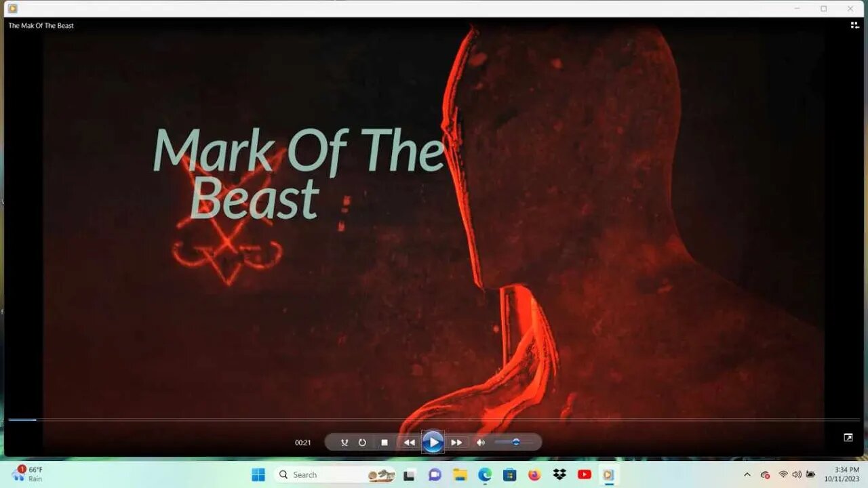The height and width of the screenshot is (488, 868).
Task: Open YouTube app from taskbar
Action: tap(584, 474)
